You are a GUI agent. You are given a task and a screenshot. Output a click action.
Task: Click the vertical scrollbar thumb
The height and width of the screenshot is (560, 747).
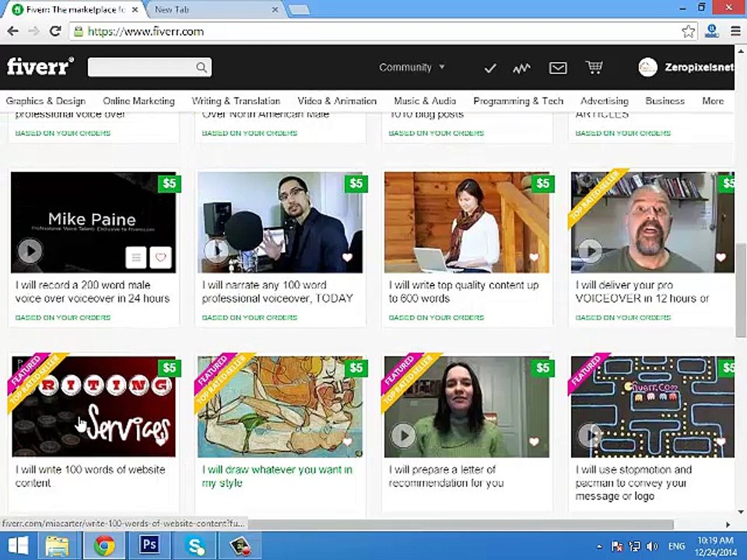pos(740,289)
